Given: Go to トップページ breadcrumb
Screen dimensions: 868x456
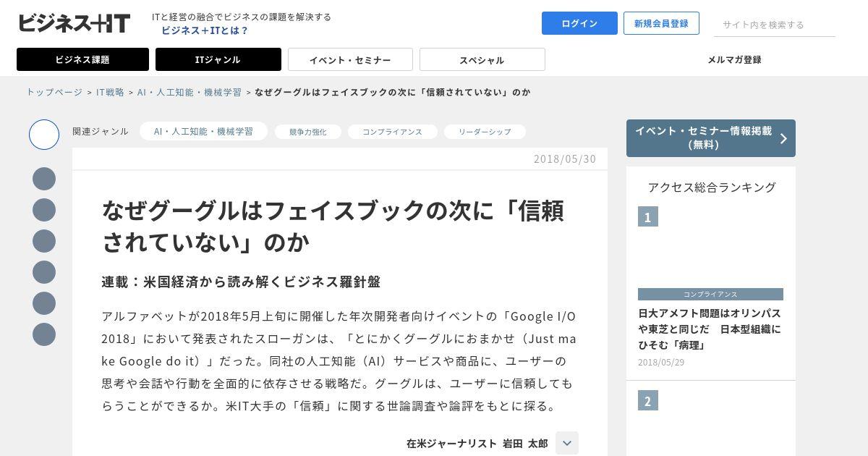Looking at the screenshot, I should tap(54, 92).
